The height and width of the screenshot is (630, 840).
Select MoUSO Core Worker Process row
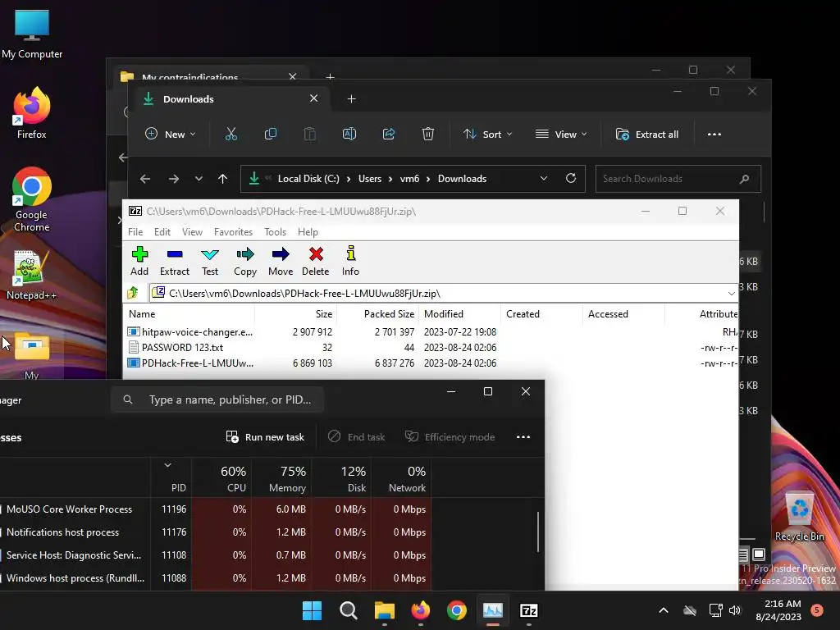point(216,509)
